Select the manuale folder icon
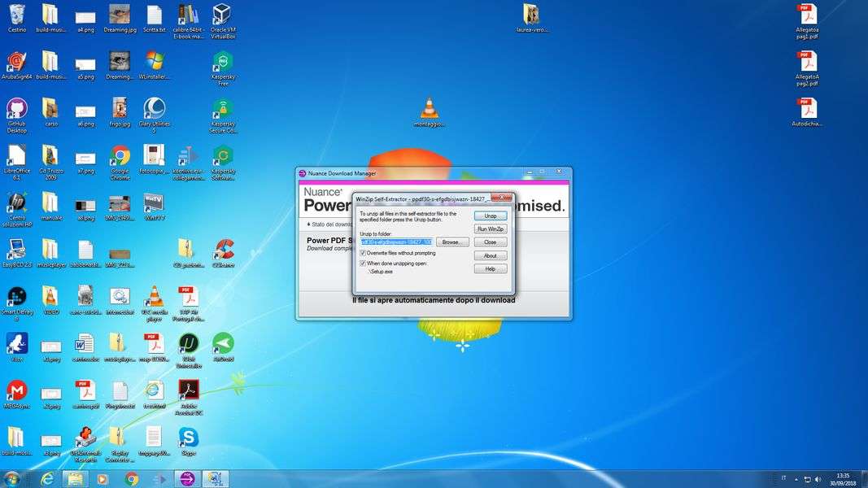This screenshot has height=488, width=868. (51, 207)
